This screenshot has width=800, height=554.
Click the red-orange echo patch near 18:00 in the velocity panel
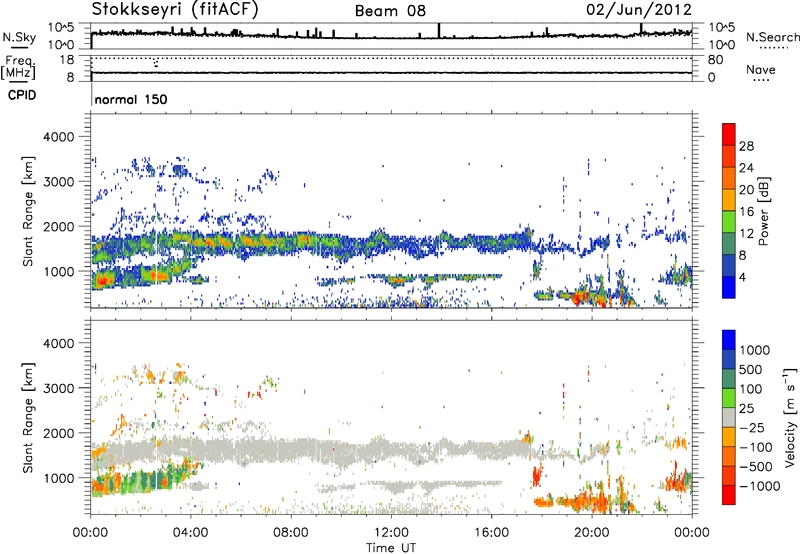536,476
